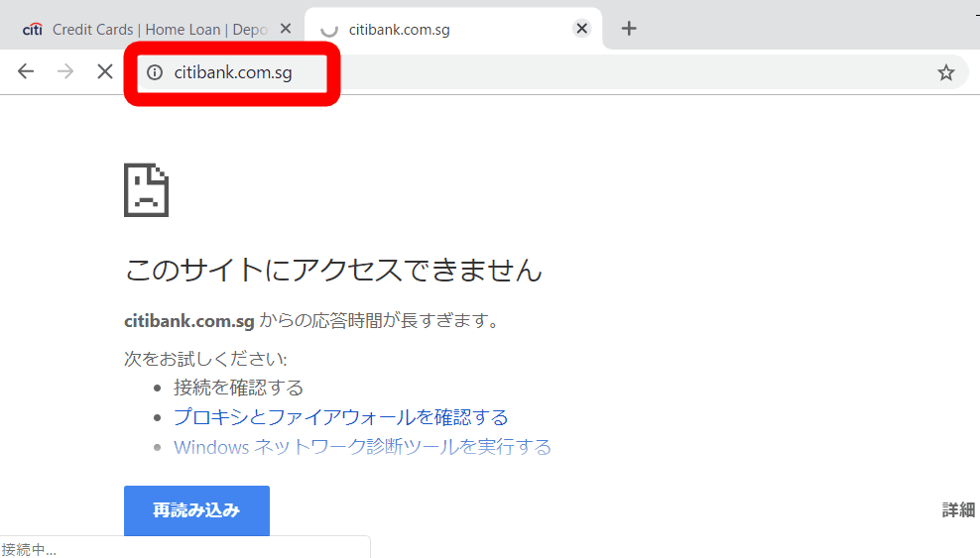Screen dimensions: 980x558
Task: Open the プロキシとファイアウォールを確認する link
Action: (340, 417)
